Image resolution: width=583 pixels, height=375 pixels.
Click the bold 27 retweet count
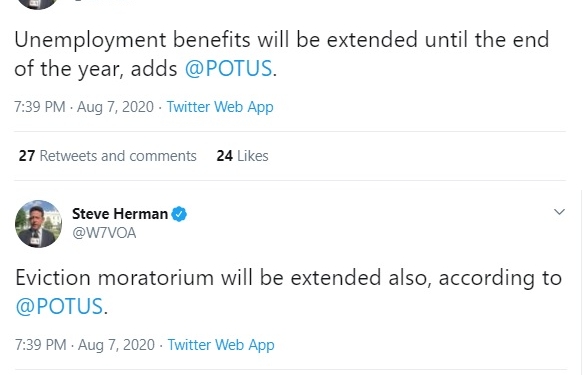click(x=27, y=156)
